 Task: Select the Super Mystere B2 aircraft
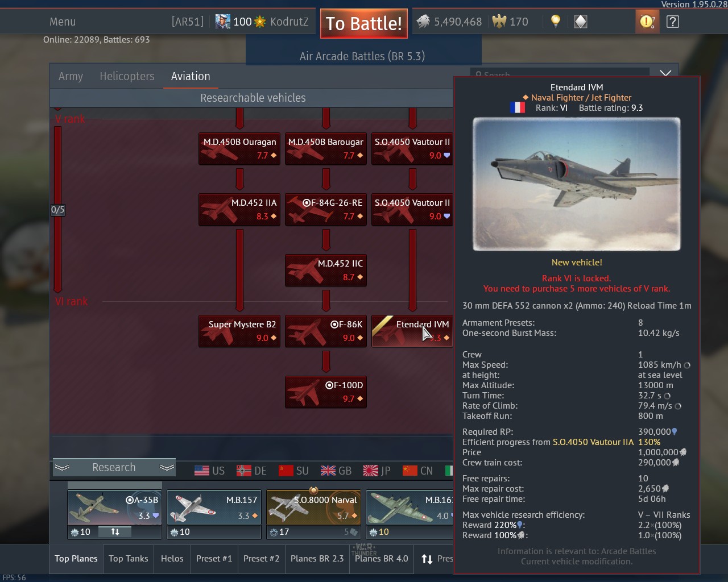click(239, 331)
